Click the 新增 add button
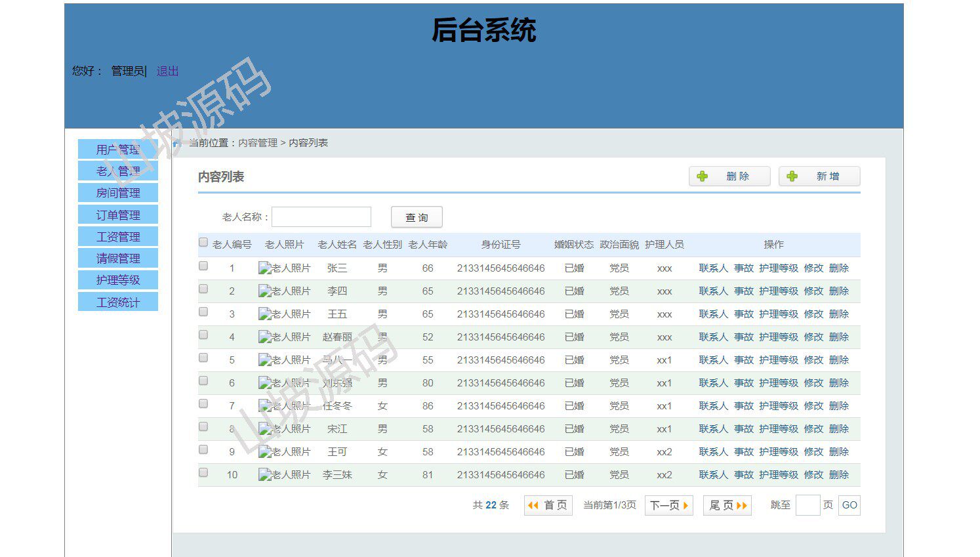 tap(819, 176)
